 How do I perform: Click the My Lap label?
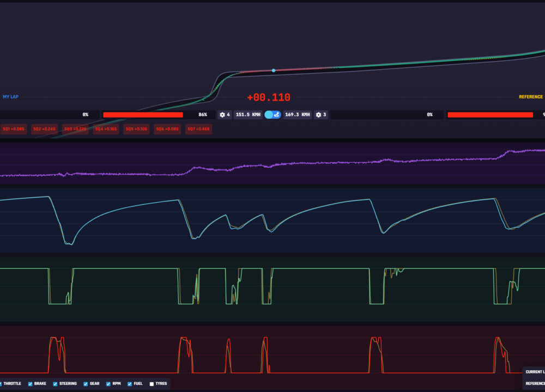[x=10, y=97]
